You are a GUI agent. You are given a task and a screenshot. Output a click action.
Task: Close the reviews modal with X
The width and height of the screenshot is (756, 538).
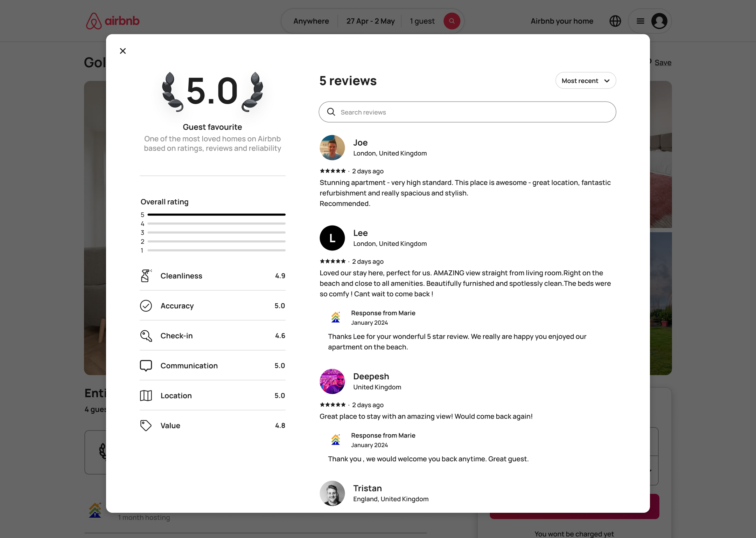[123, 51]
